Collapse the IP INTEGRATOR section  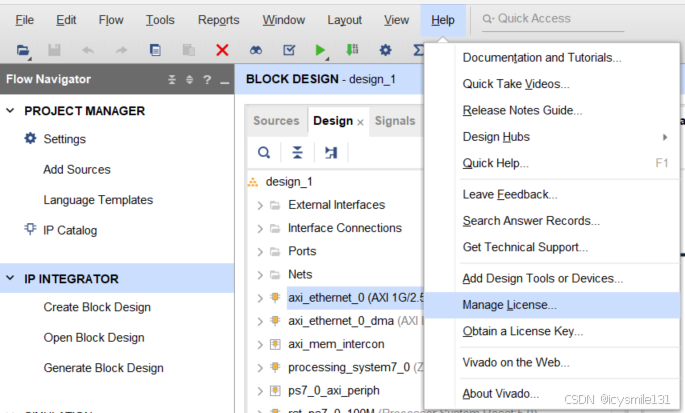(10, 278)
